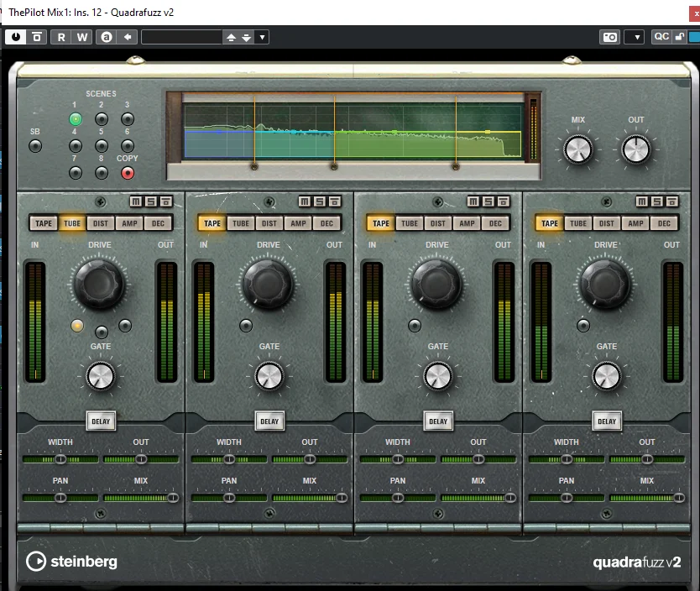The height and width of the screenshot is (591, 700).
Task: Click the QC quick controls button
Action: tap(661, 37)
